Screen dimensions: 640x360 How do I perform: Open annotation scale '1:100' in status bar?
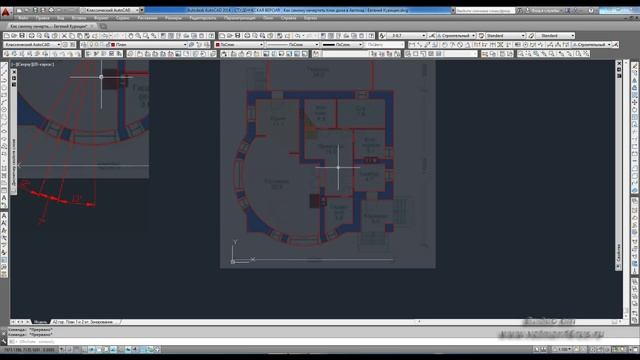[564, 349]
